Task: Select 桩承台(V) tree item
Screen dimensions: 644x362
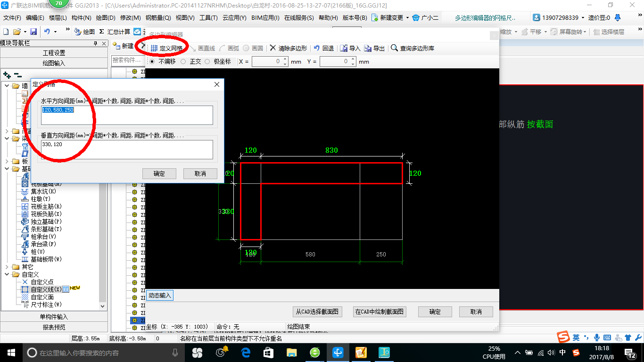Action: pos(40,237)
